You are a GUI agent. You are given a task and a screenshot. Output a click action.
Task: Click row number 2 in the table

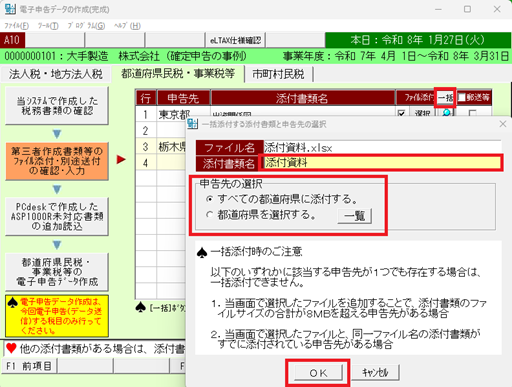(x=145, y=130)
